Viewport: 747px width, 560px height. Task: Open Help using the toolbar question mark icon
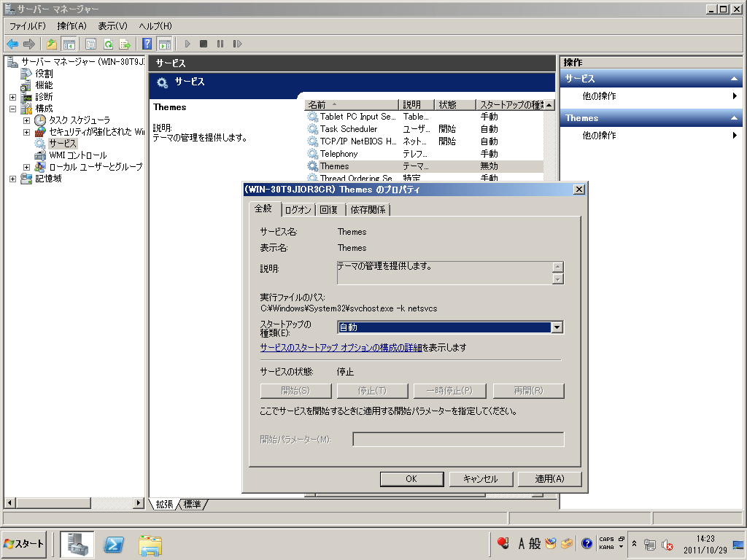tap(147, 44)
